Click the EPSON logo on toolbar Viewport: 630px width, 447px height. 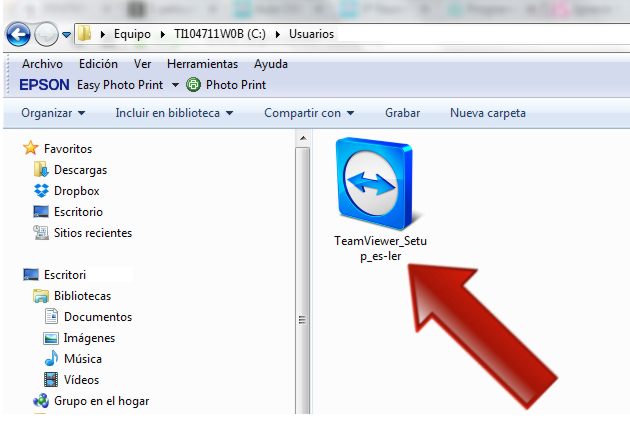coord(44,85)
